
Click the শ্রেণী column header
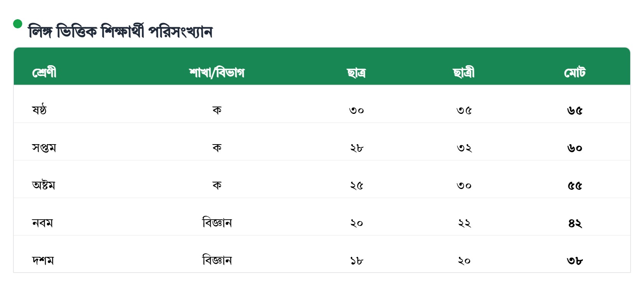pyautogui.click(x=44, y=72)
